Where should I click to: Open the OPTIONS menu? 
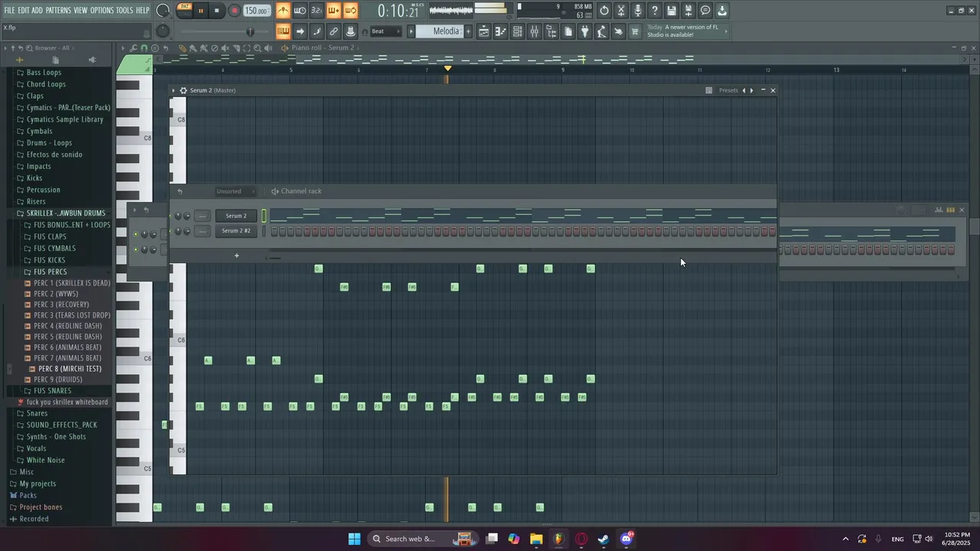click(x=102, y=10)
